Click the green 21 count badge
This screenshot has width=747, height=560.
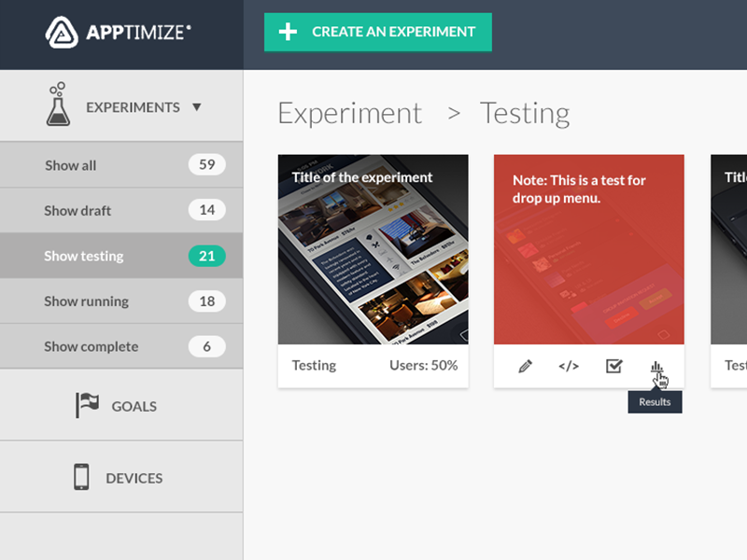coord(206,256)
